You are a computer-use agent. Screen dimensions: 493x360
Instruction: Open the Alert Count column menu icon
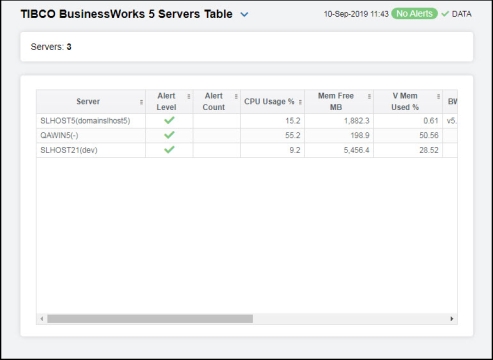click(236, 96)
